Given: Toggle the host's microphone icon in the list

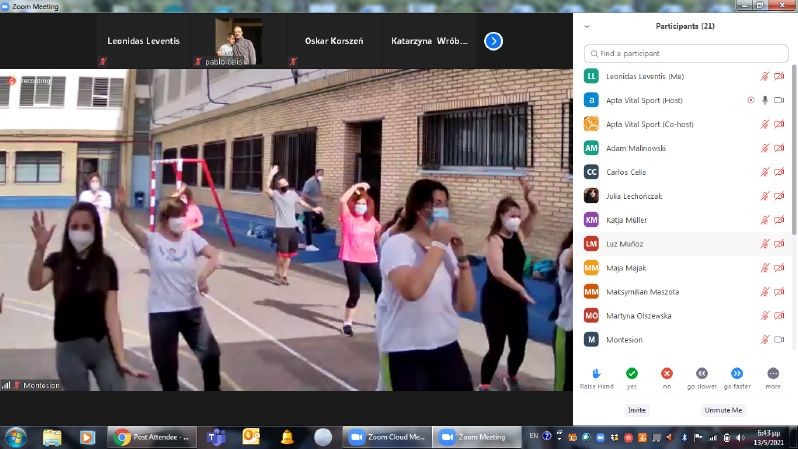Looking at the screenshot, I should click(765, 100).
